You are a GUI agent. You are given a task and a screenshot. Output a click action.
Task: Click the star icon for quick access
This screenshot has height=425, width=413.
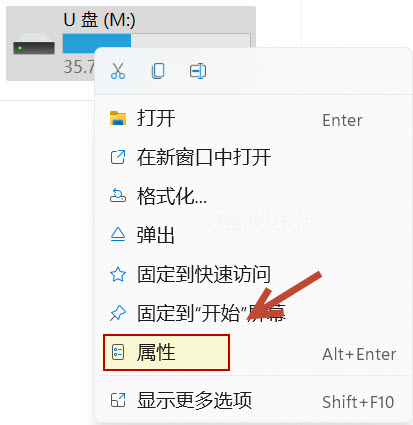[x=118, y=274]
